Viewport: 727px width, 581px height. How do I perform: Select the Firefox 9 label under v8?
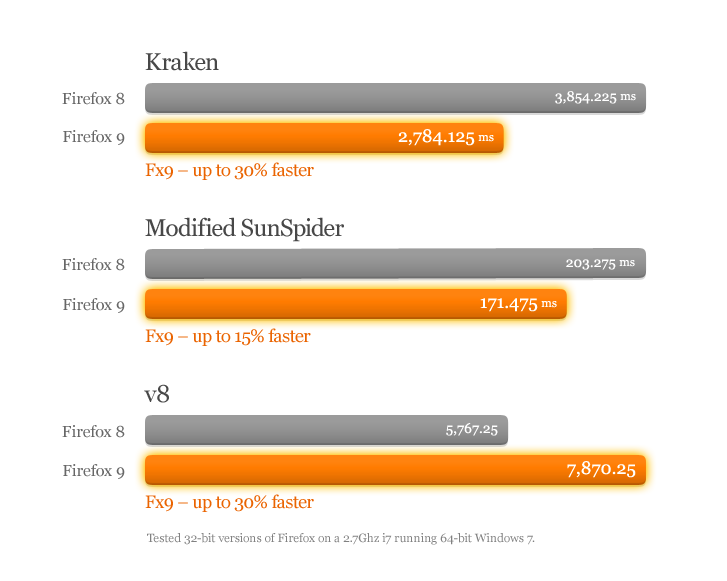coord(93,470)
